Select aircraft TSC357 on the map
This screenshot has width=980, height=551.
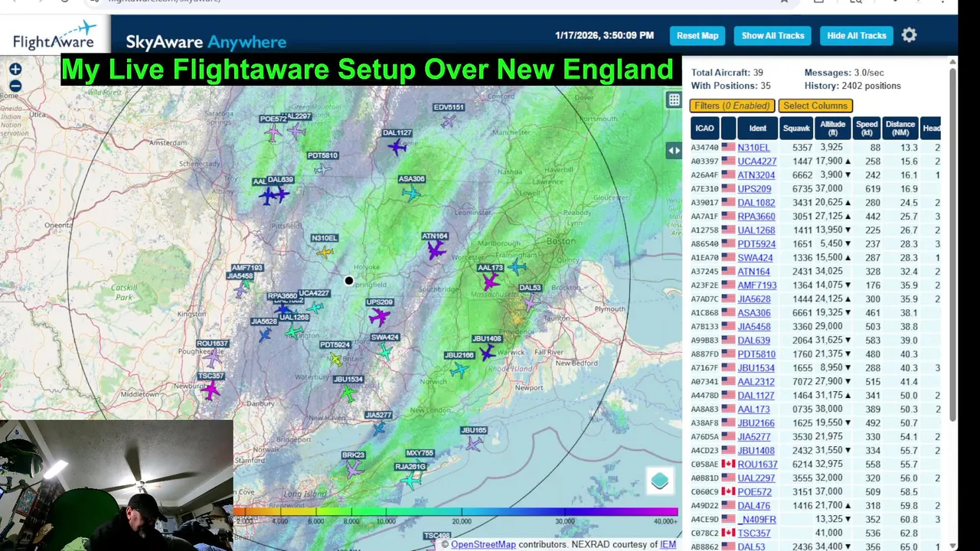click(x=211, y=391)
